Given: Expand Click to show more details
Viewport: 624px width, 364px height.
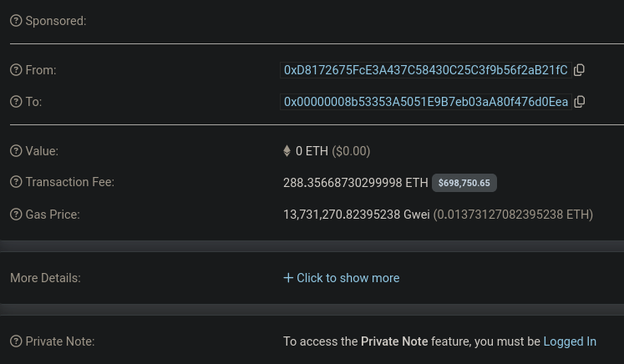Looking at the screenshot, I should (x=348, y=278).
